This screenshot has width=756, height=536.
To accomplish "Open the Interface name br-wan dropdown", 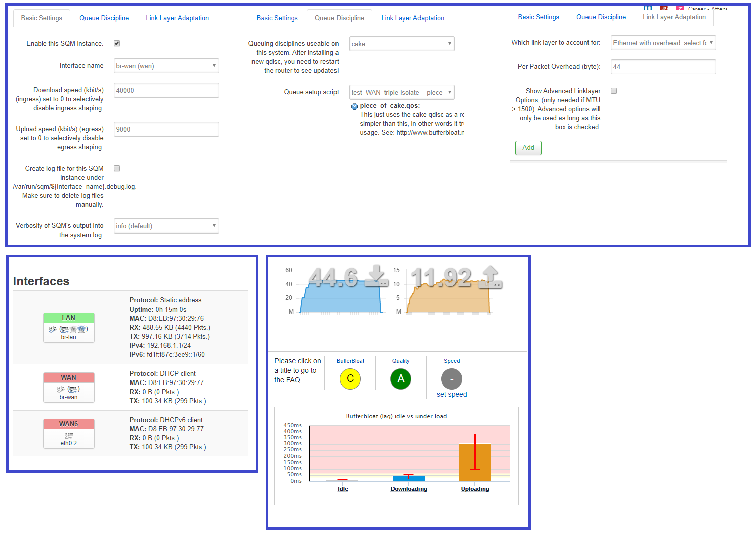I will (166, 66).
